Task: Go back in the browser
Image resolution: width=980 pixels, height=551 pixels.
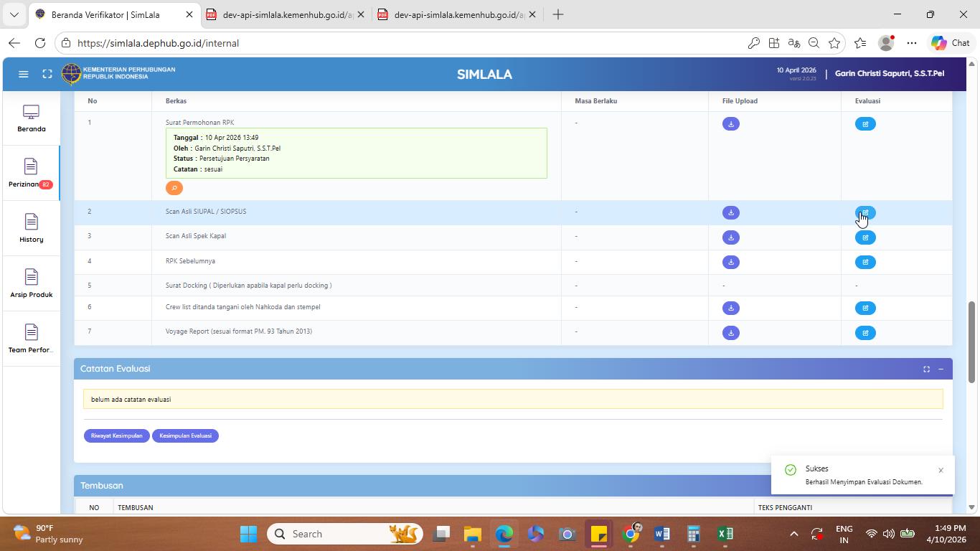Action: (x=14, y=43)
